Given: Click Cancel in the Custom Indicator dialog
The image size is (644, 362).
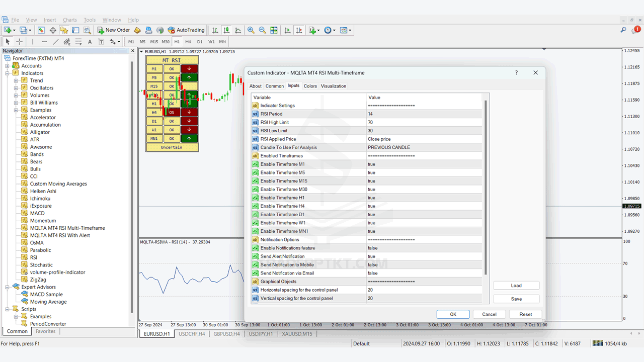Looking at the screenshot, I should 489,314.
